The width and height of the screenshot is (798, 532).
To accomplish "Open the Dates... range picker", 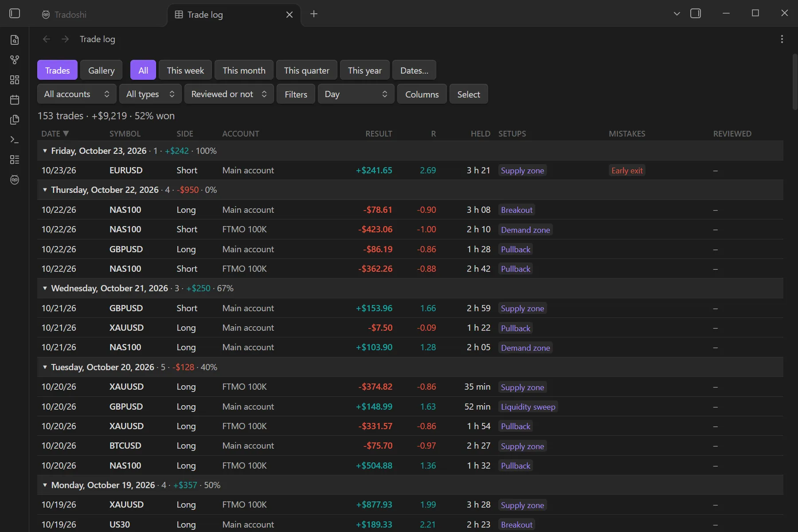I will click(414, 70).
